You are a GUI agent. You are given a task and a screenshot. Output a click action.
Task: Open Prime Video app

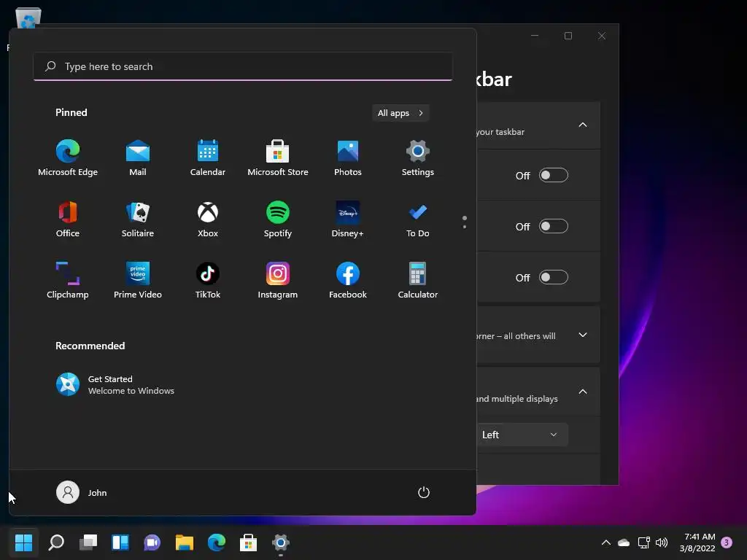point(138,281)
